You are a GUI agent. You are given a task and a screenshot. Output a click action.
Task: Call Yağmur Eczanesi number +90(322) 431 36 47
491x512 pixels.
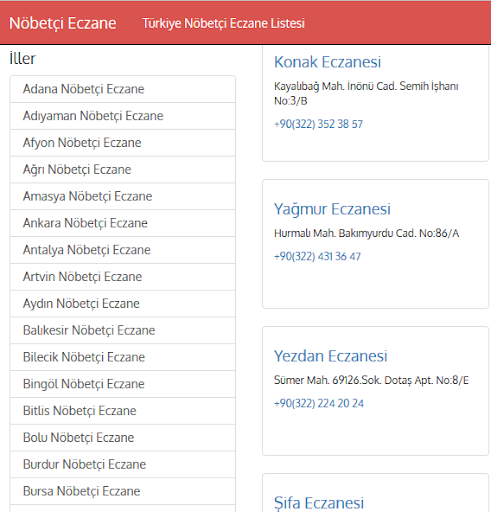click(x=317, y=256)
